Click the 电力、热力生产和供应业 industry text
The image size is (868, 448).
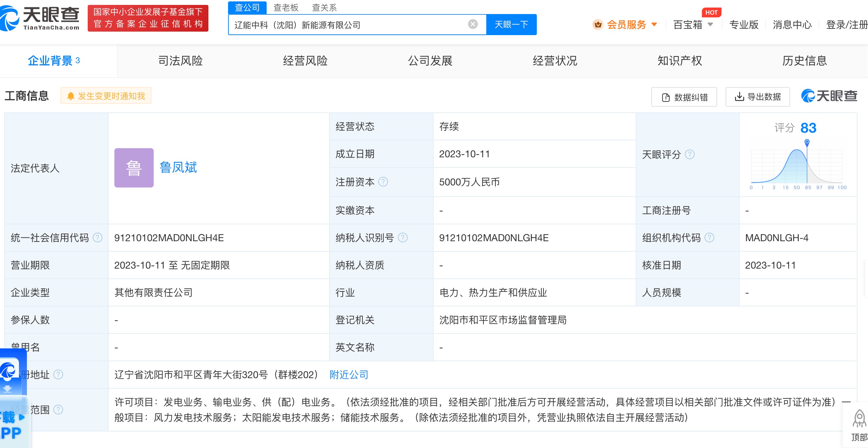click(493, 292)
